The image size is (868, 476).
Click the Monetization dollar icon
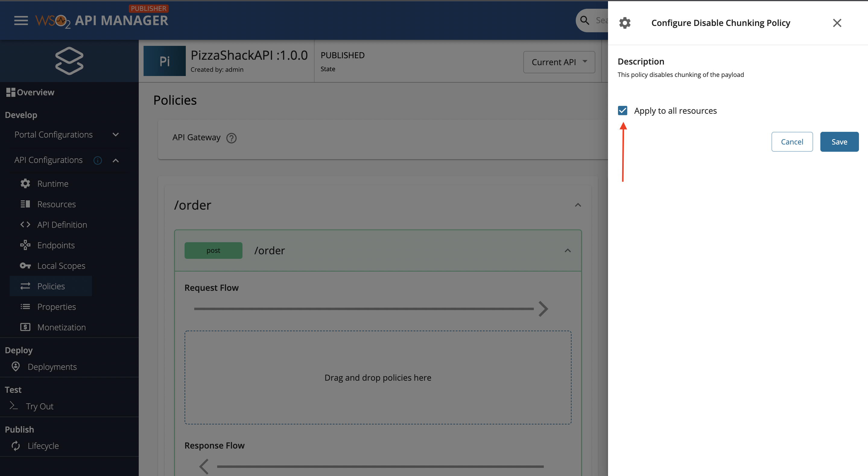point(25,327)
